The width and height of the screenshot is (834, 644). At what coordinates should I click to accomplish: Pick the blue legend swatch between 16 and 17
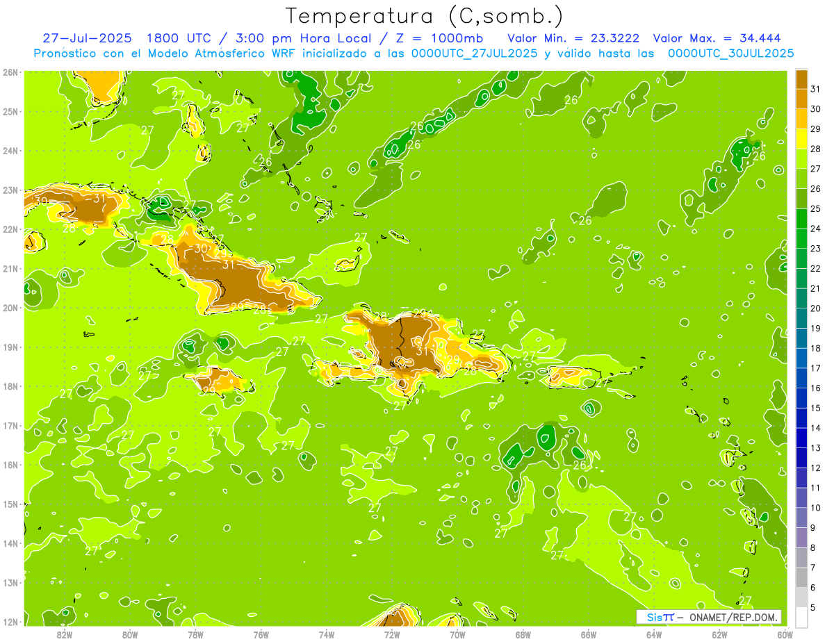[801, 378]
